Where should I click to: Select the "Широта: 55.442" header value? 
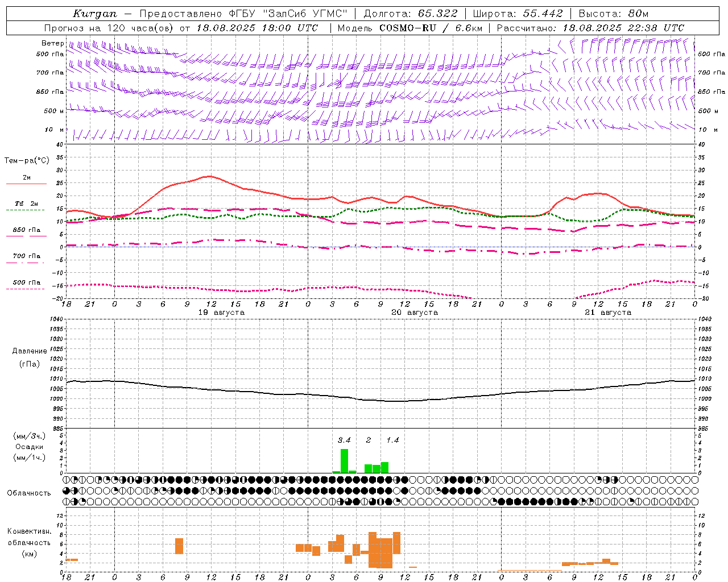(518, 14)
